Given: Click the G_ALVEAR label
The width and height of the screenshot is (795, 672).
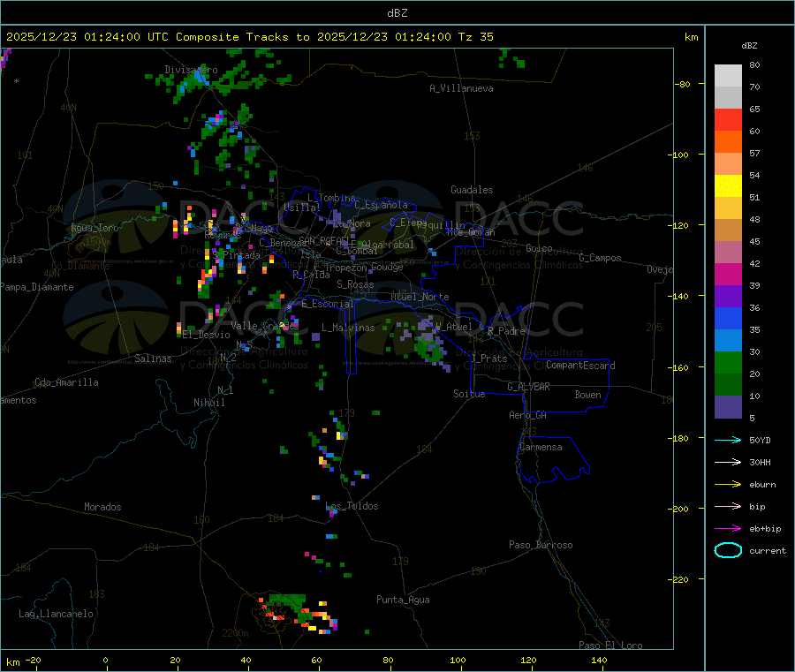Looking at the screenshot, I should click(x=528, y=387).
